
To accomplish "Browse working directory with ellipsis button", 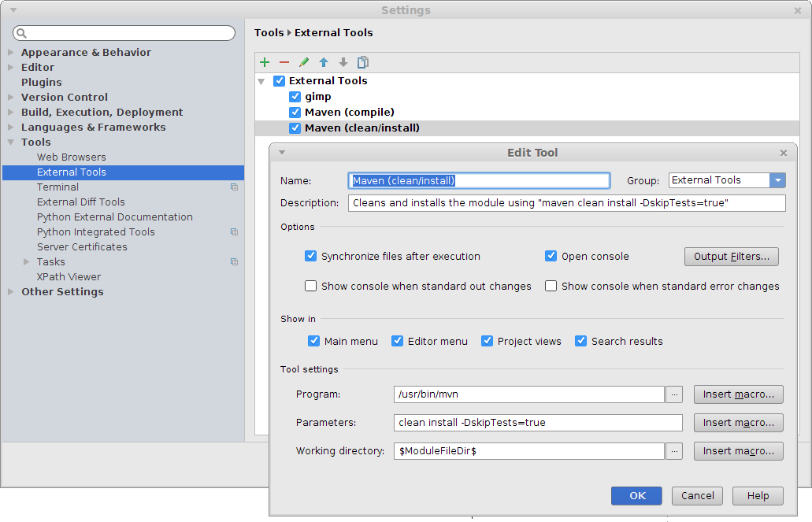I will pos(674,451).
